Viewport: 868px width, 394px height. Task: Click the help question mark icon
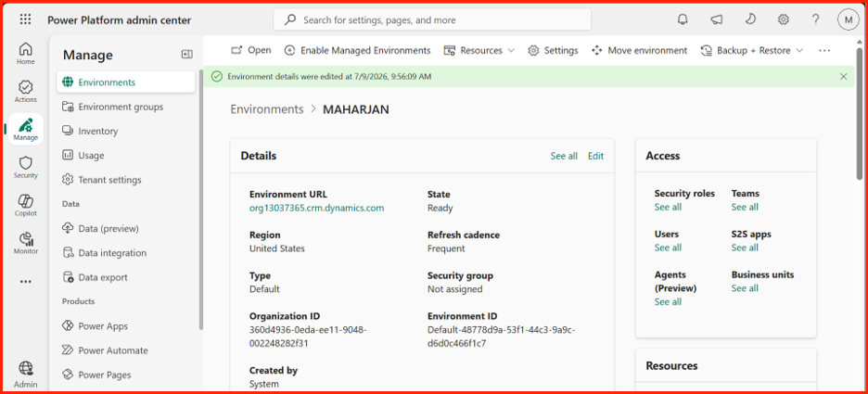tap(815, 19)
